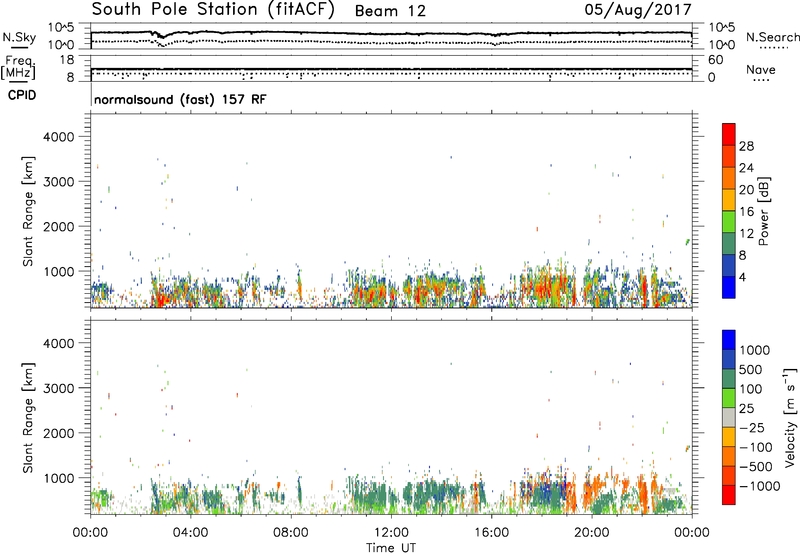Click the '-1000' tick on the Velocity colorbar
This screenshot has height=554, width=800.
coord(759,486)
